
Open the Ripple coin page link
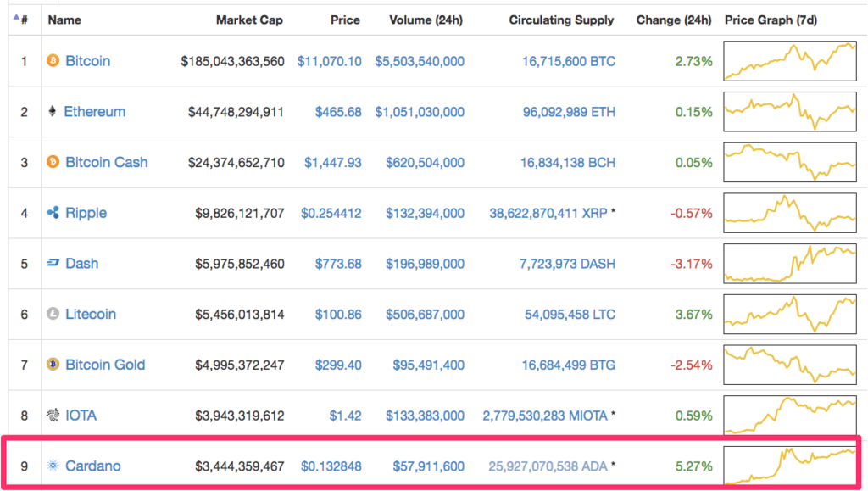coord(86,213)
